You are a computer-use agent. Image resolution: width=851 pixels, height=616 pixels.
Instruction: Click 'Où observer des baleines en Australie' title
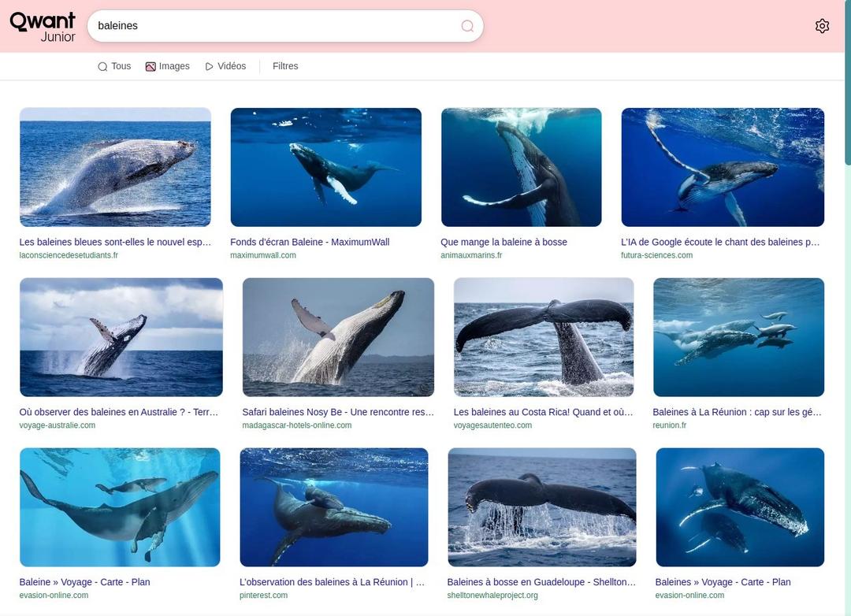click(118, 412)
